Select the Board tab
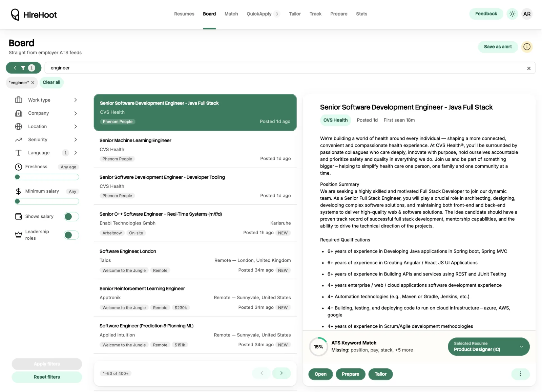 [209, 14]
